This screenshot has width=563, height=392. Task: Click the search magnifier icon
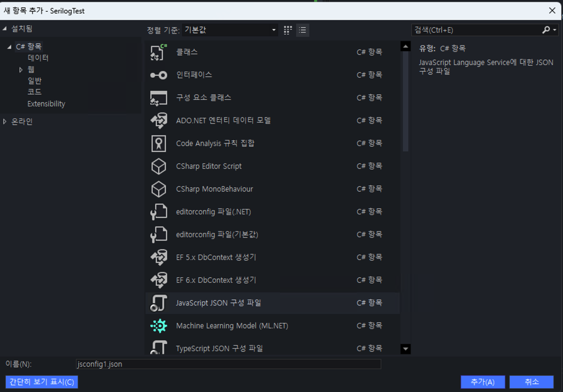(x=546, y=30)
